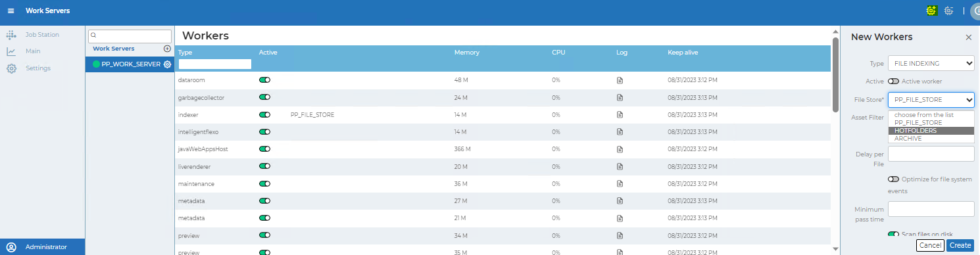Add a new work server with plus icon
Image resolution: width=980 pixels, height=255 pixels.
pos(167,49)
